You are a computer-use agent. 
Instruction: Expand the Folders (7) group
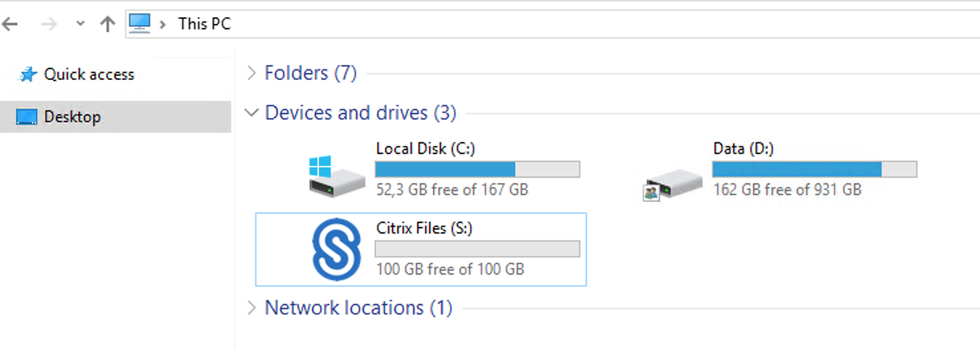point(251,73)
